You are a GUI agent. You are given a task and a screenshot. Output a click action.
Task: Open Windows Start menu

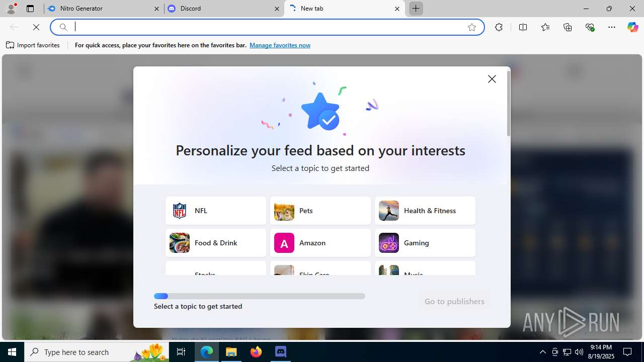click(x=12, y=352)
